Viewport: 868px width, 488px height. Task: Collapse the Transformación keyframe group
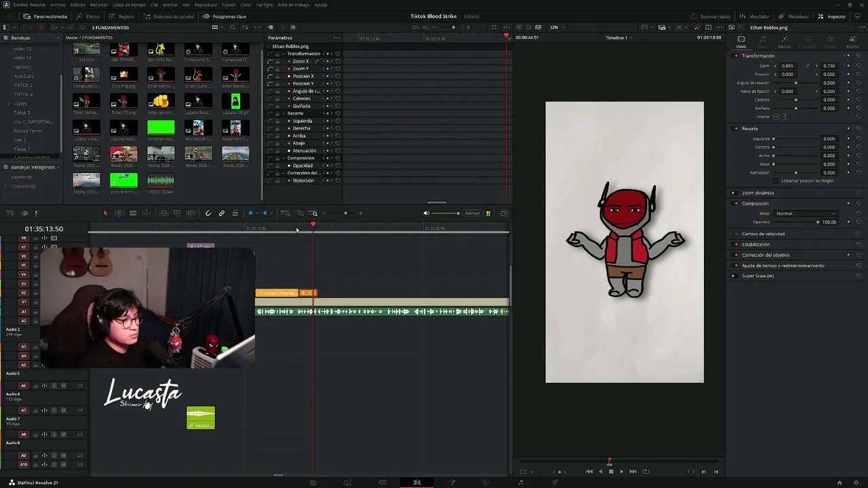[x=283, y=54]
